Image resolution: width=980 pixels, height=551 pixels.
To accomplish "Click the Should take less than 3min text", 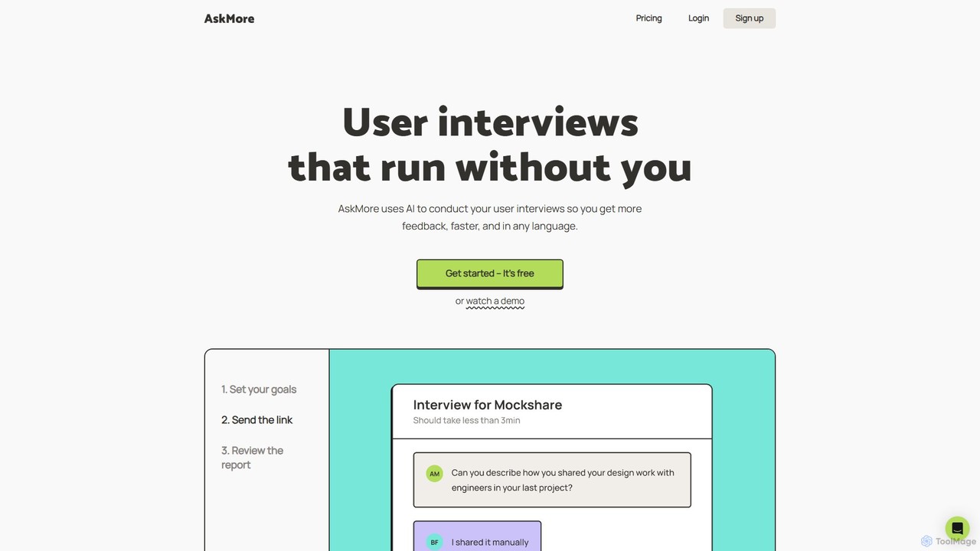I will [467, 420].
